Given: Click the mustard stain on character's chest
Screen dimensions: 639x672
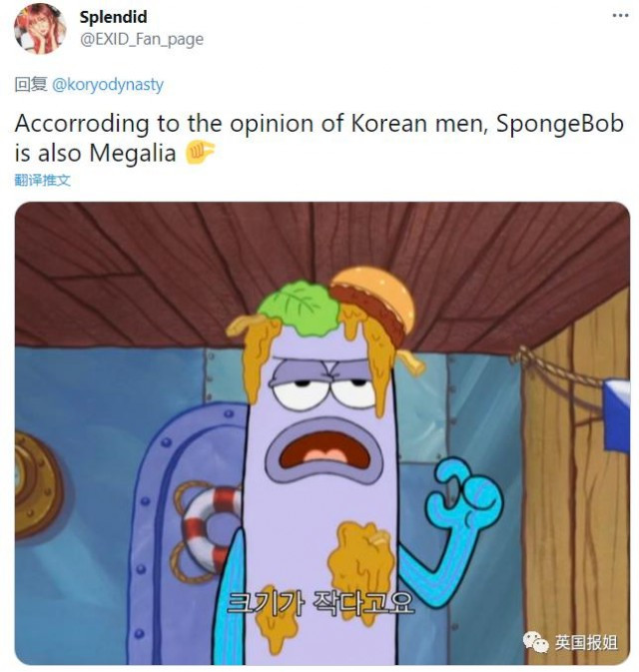Looking at the screenshot, I should point(360,561).
